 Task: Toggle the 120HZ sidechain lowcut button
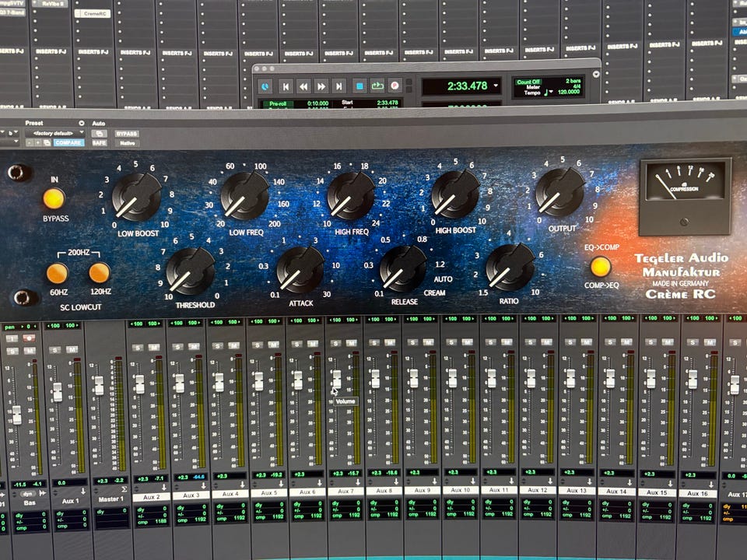(100, 273)
